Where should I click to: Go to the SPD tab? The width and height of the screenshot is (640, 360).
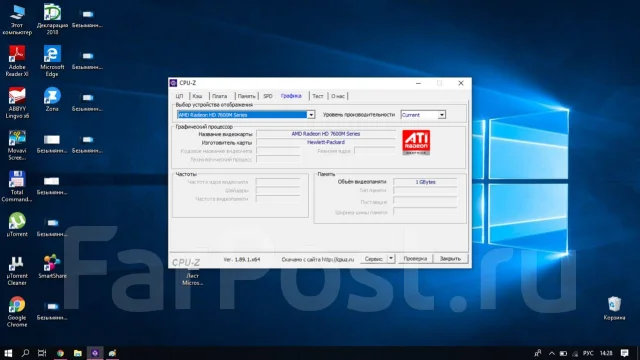pos(268,96)
